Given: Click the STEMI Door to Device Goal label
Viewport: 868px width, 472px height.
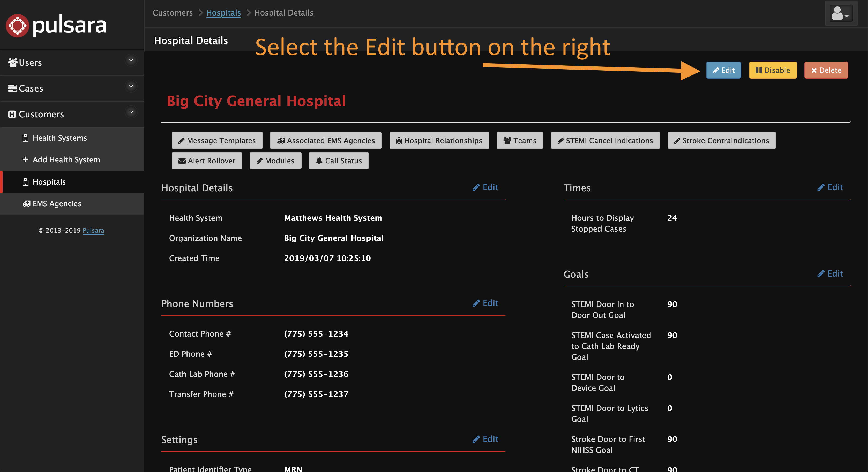Looking at the screenshot, I should point(598,383).
